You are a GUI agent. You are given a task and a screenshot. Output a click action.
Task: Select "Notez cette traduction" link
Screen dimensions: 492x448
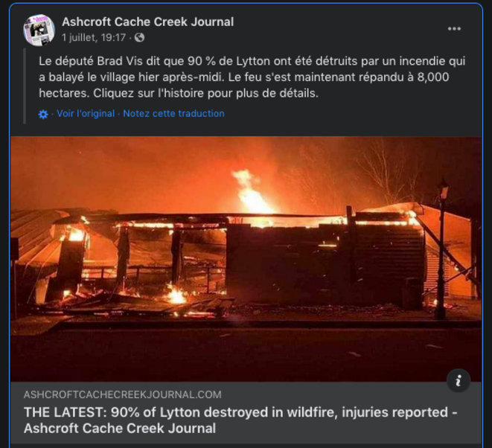pyautogui.click(x=174, y=114)
